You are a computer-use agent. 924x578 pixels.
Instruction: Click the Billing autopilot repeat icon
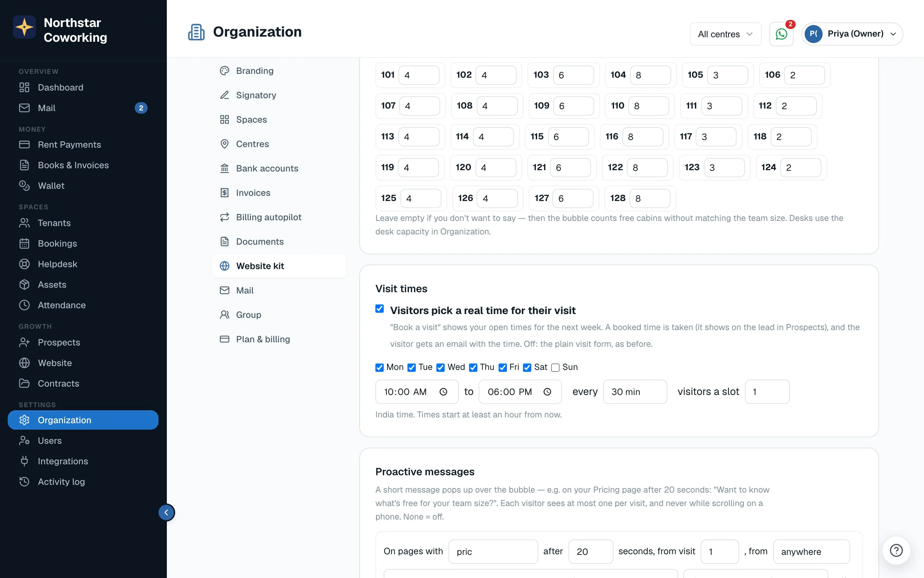[225, 217]
